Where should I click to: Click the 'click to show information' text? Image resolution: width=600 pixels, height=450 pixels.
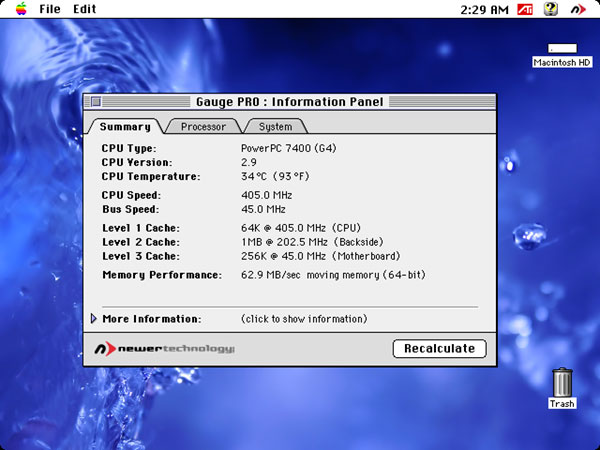304,319
